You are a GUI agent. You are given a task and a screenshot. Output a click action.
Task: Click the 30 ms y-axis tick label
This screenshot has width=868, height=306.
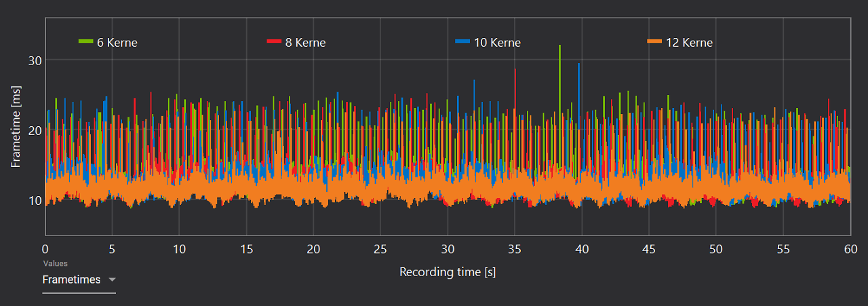(35, 60)
